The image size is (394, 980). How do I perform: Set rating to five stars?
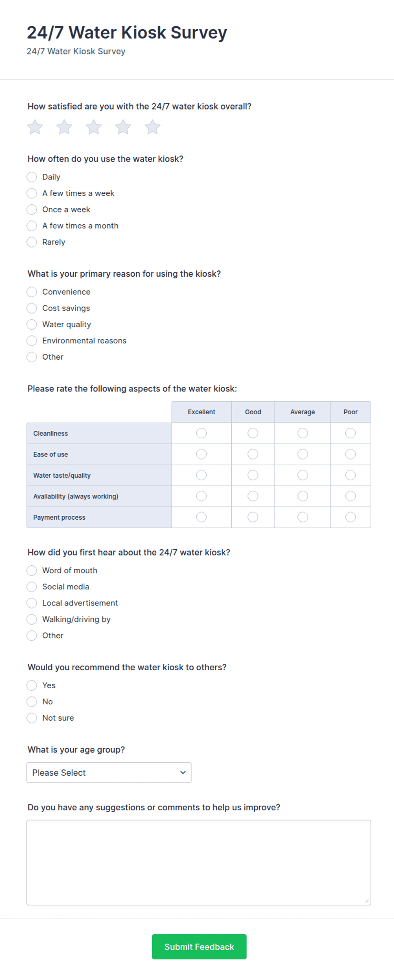coord(153,127)
